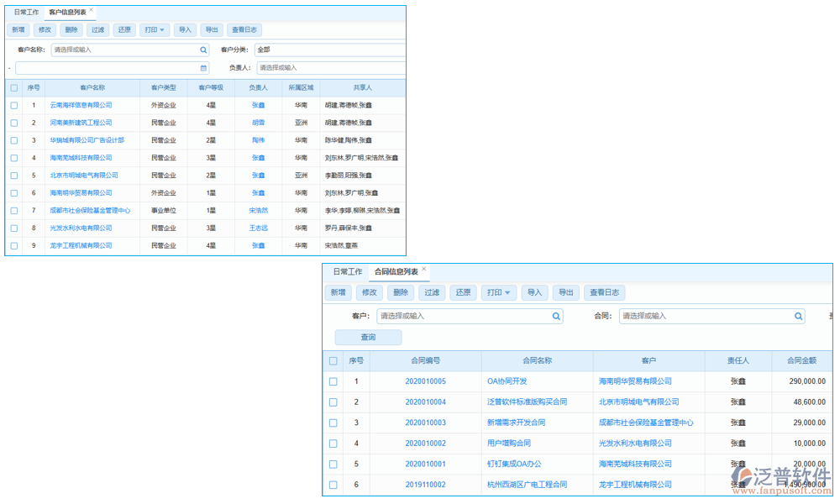The height and width of the screenshot is (504, 840).
Task: Close the 合同信息列表 tab
Action: pyautogui.click(x=424, y=270)
